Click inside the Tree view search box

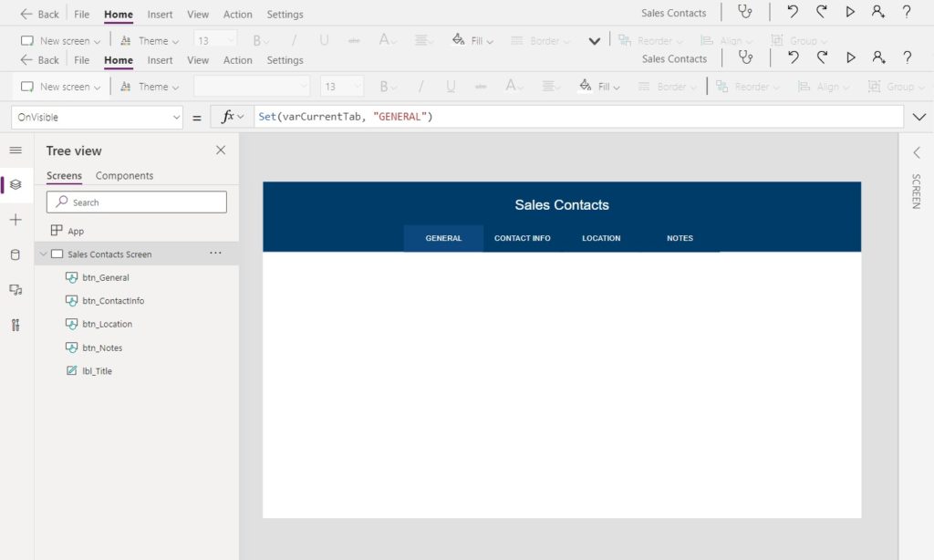tap(136, 202)
